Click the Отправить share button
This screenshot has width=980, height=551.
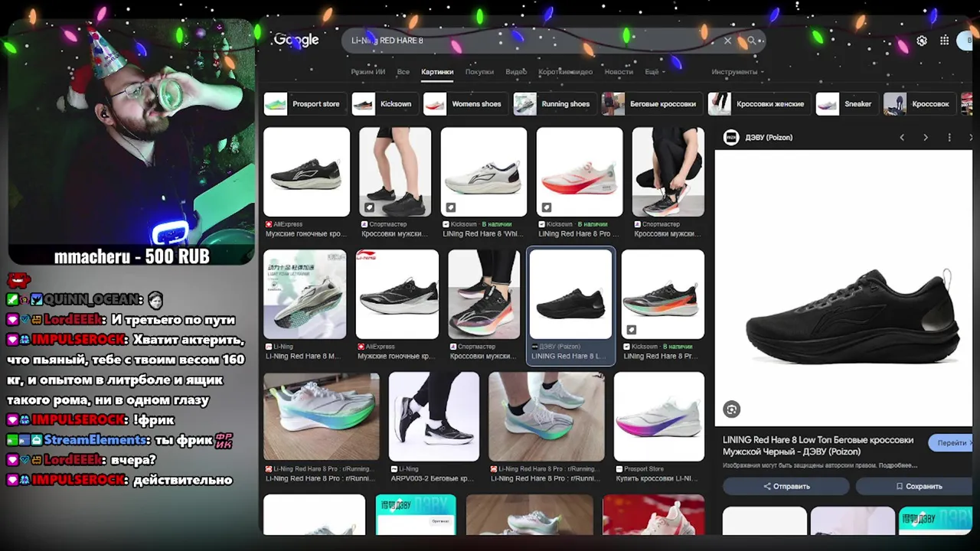coord(786,486)
